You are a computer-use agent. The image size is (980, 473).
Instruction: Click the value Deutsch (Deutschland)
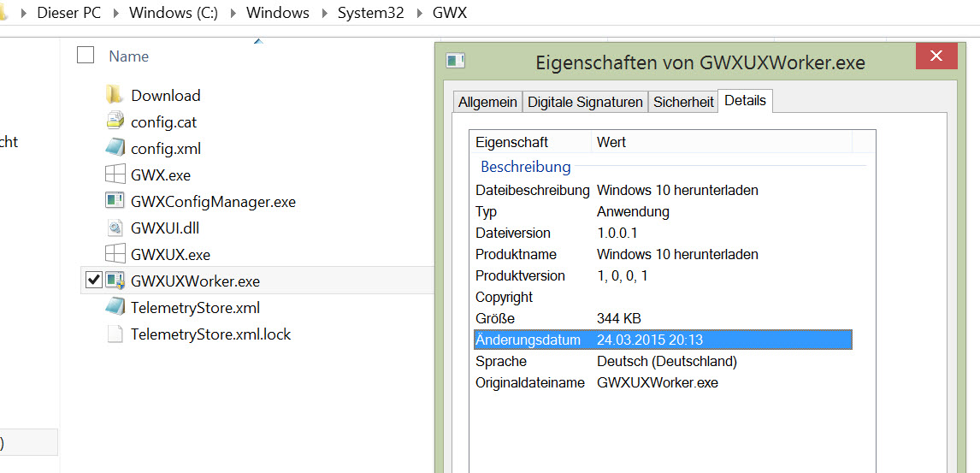[x=667, y=361]
